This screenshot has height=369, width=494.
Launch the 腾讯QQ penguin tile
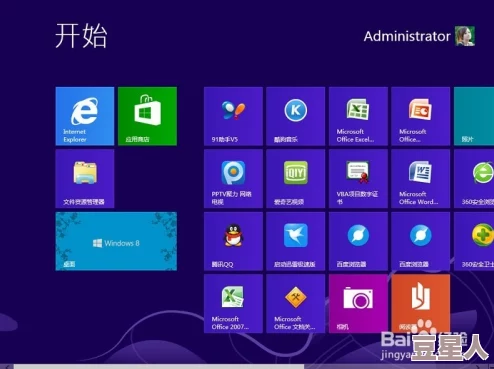pos(233,241)
